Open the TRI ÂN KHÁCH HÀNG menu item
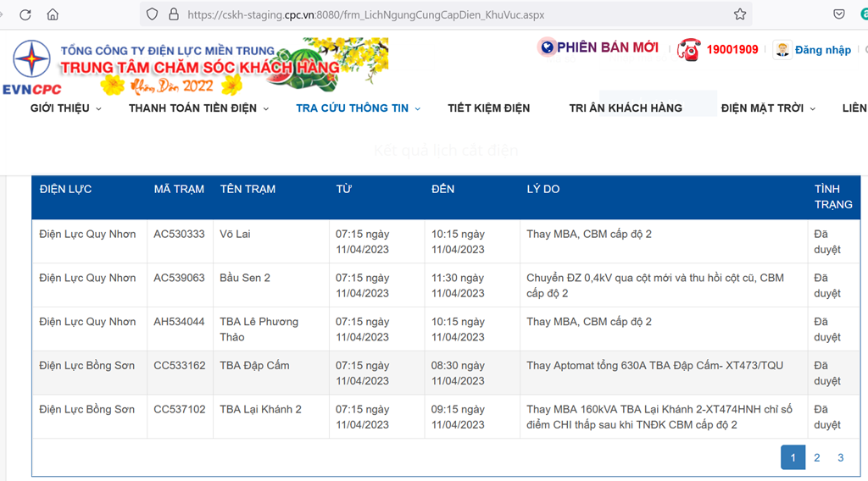Image resolution: width=868 pixels, height=481 pixels. [x=626, y=108]
